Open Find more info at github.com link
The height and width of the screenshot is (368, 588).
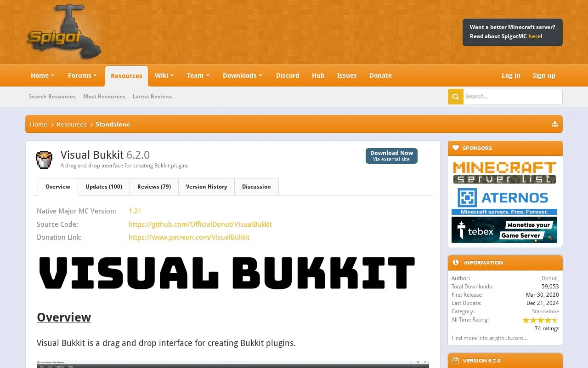click(489, 338)
